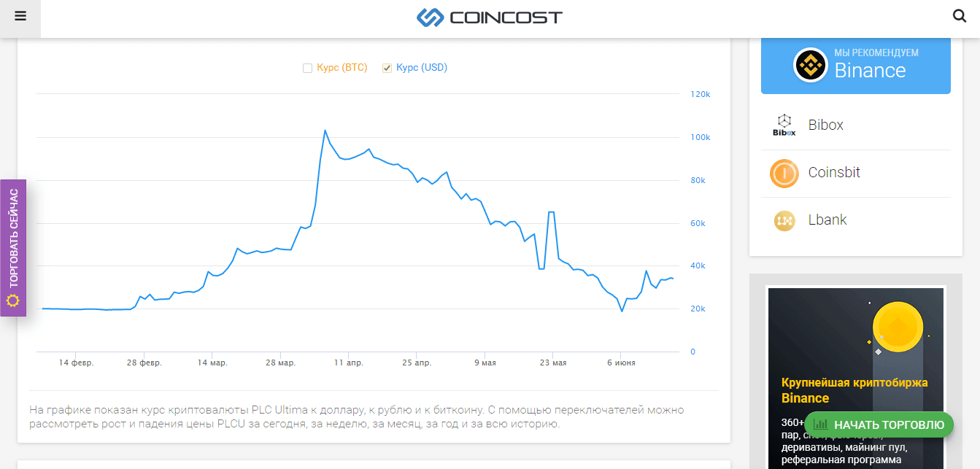Viewport: 980px width, 469px height.
Task: Click the gear icon on the purple side tab
Action: (12, 301)
